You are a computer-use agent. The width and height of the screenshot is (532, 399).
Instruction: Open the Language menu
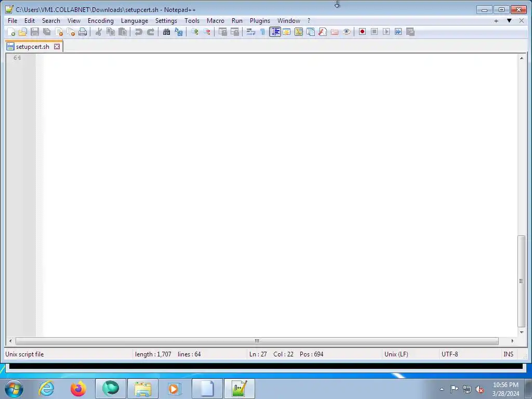pyautogui.click(x=135, y=21)
